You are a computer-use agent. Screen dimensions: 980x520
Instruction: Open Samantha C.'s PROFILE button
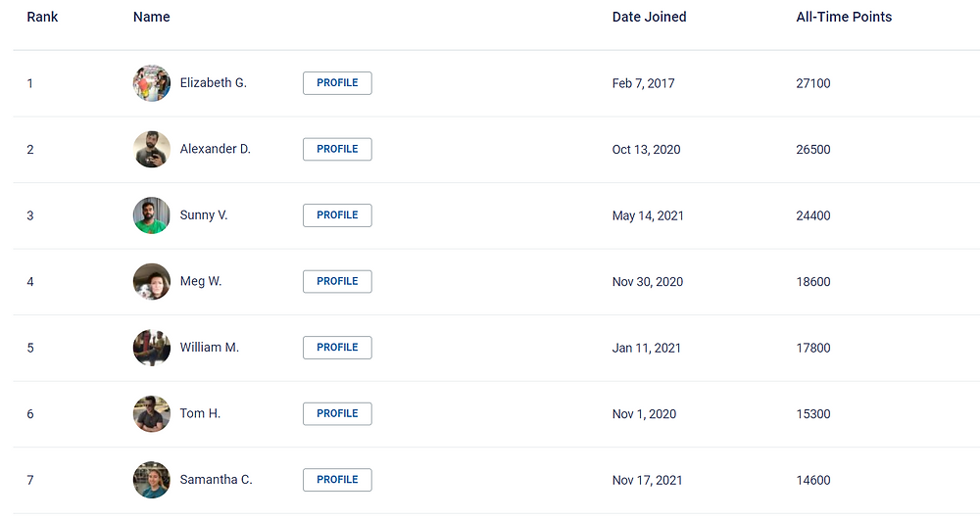(337, 480)
